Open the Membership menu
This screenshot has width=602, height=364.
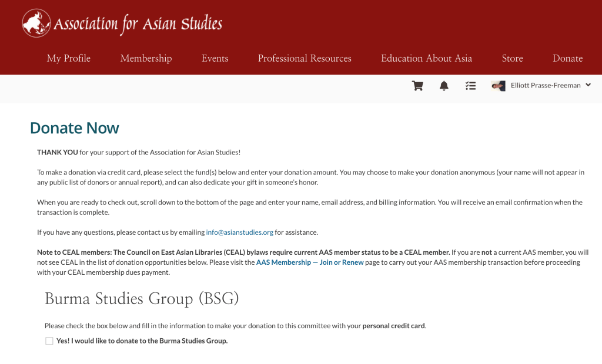click(146, 58)
